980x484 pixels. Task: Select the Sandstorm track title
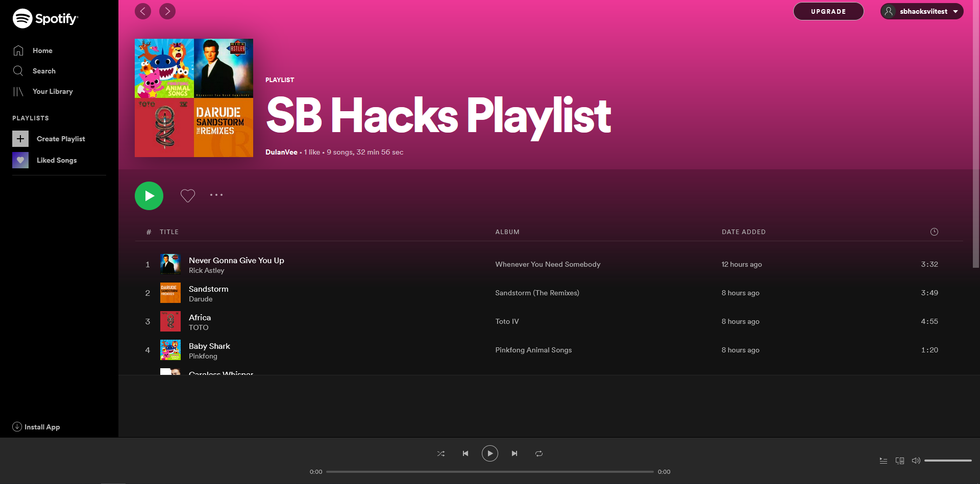click(x=208, y=289)
